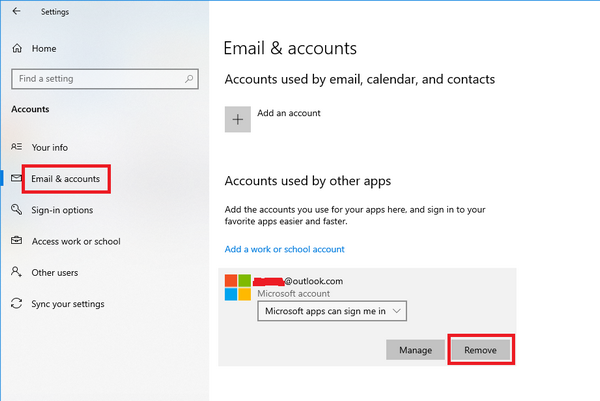Remove the outlook.com account
This screenshot has height=401, width=600.
coord(481,350)
